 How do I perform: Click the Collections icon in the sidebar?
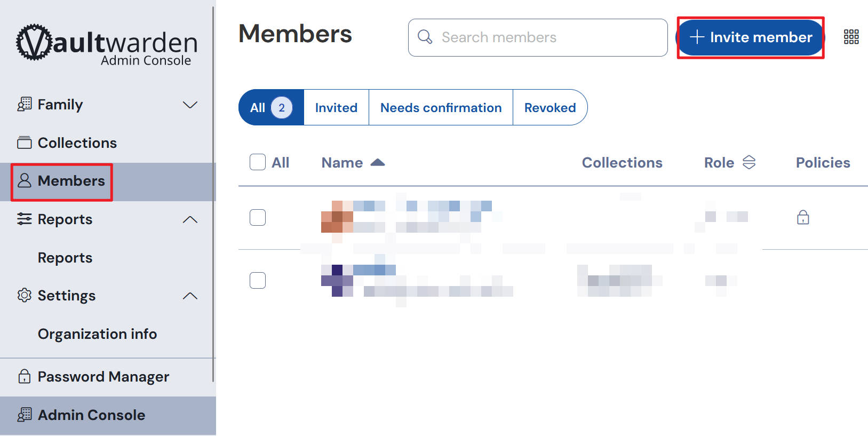[x=24, y=142]
